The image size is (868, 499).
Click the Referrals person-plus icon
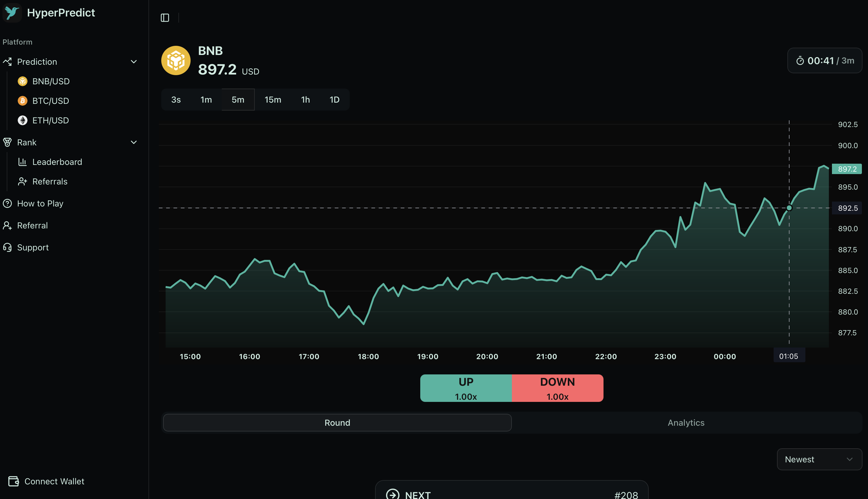click(x=23, y=181)
